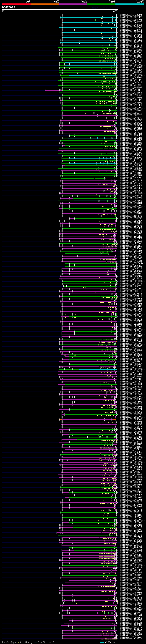Click the query end position label 485
This screenshot has height=644, width=146.
click(x=115, y=11)
